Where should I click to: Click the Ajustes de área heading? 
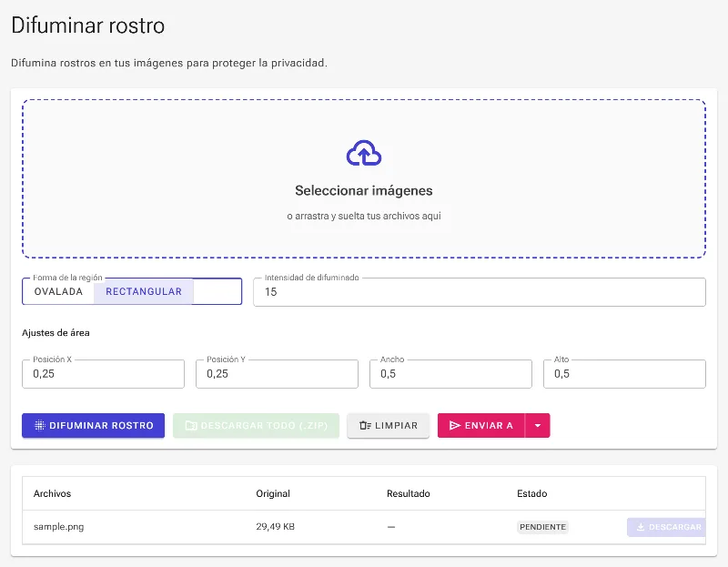[x=56, y=333]
